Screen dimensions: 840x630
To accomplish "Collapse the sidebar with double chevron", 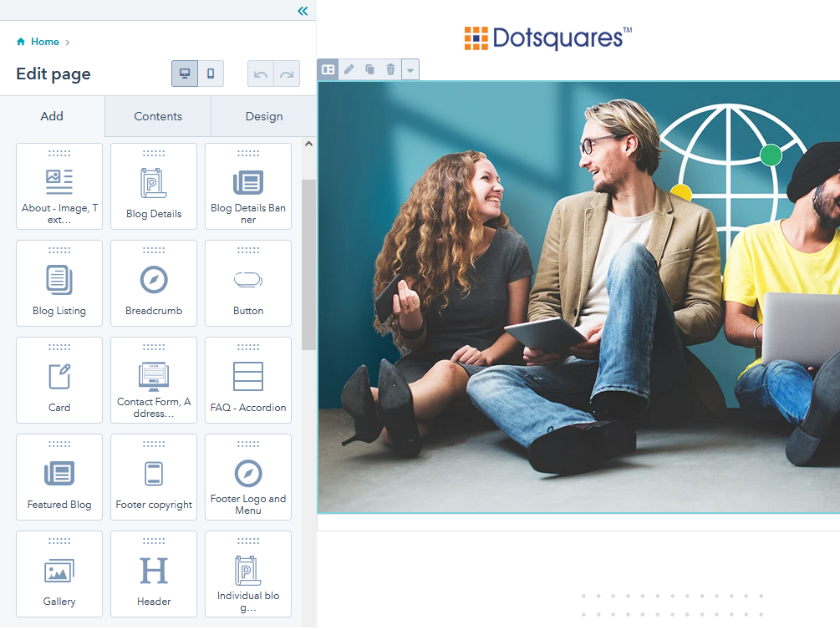I will pos(303,11).
